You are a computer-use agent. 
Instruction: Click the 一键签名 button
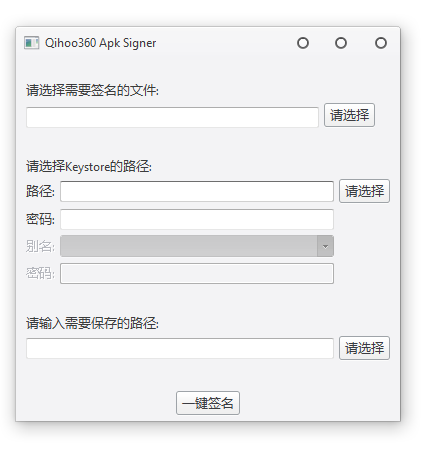[x=208, y=403]
